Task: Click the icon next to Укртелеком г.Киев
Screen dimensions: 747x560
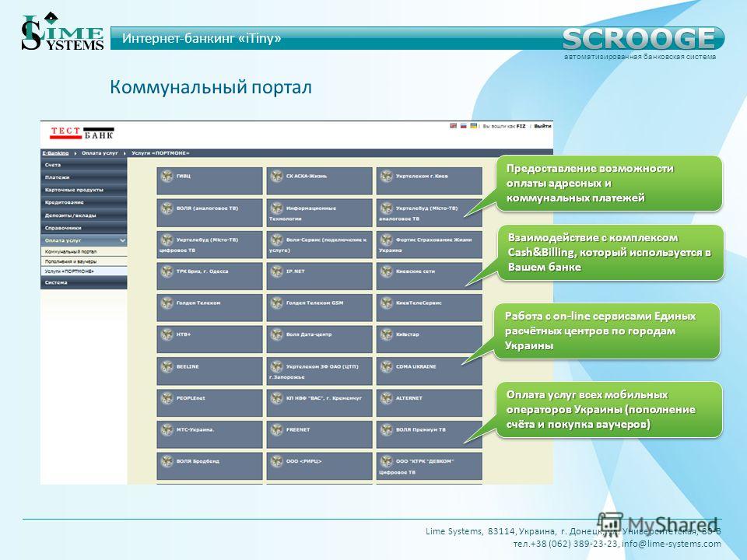Action: click(387, 177)
